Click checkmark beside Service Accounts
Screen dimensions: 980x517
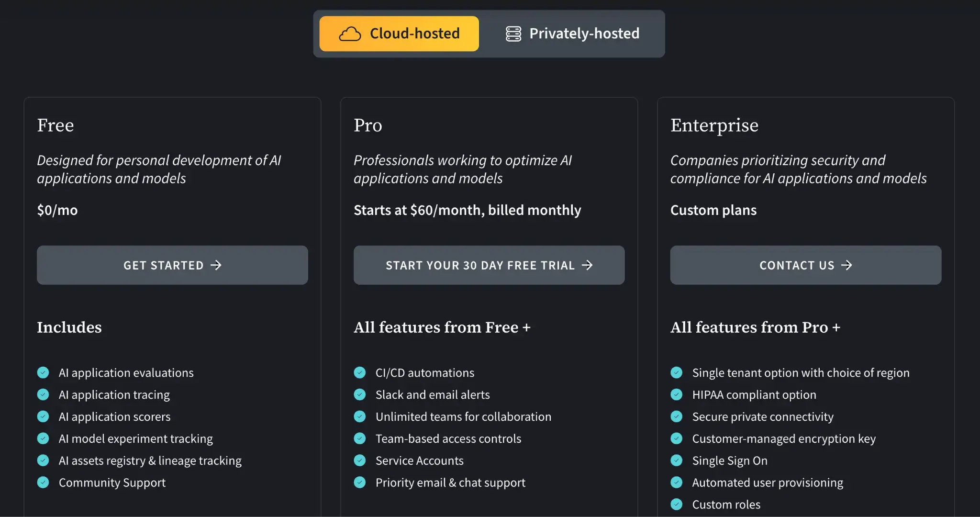click(360, 461)
